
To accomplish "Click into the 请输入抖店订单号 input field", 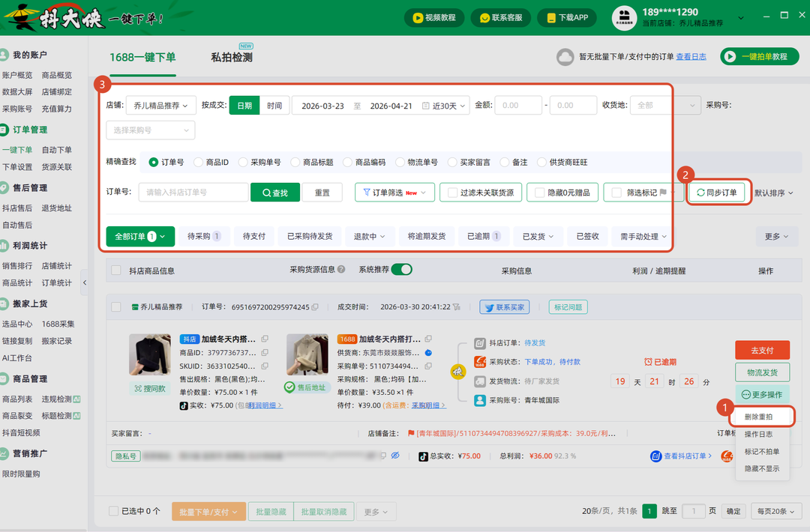I will (193, 193).
